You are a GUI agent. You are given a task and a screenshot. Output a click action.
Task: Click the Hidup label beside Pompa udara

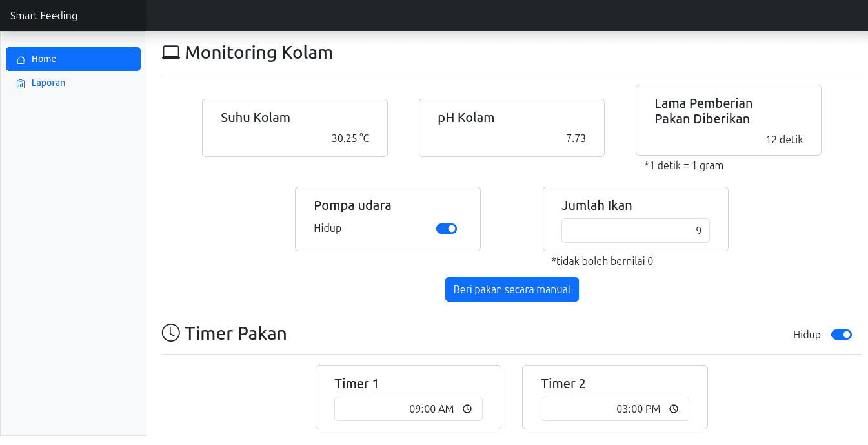pyautogui.click(x=328, y=228)
